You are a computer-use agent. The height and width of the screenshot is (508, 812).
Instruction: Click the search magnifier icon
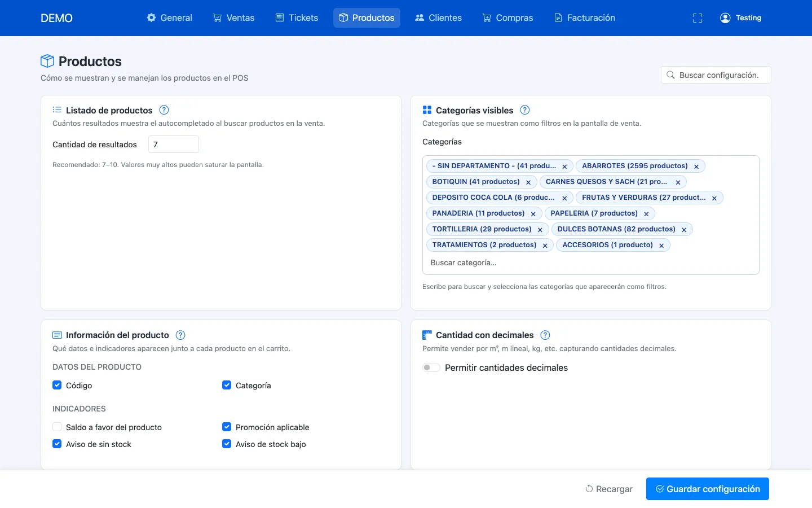(x=670, y=75)
